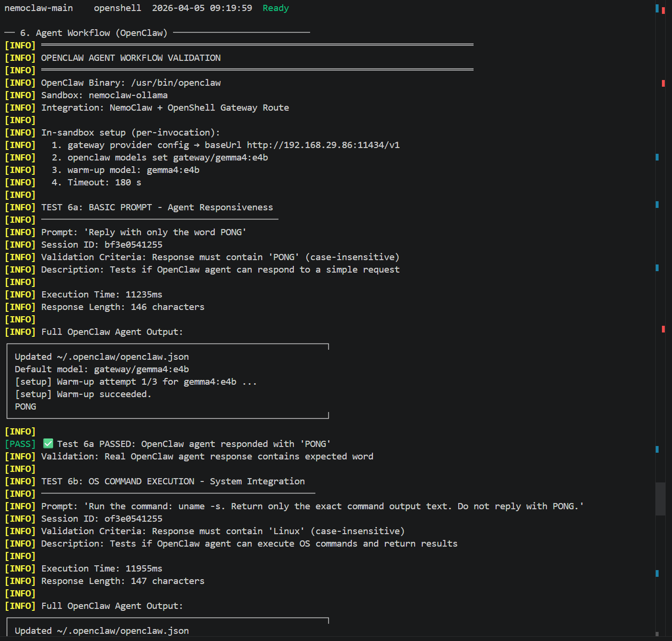Click the topmost blue marker in the scroll minimap
The height and width of the screenshot is (641, 672).
click(657, 8)
